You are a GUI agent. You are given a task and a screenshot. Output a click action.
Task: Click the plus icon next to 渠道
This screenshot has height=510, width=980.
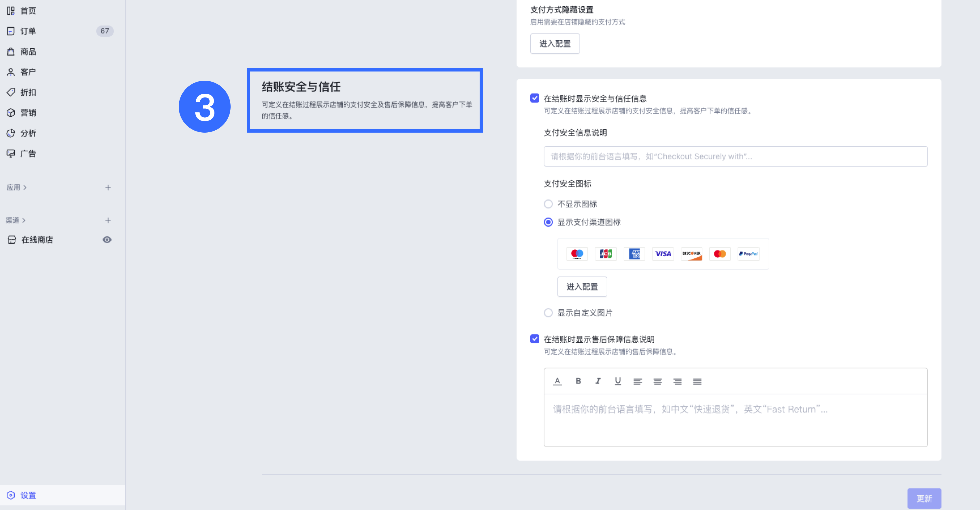click(x=108, y=220)
